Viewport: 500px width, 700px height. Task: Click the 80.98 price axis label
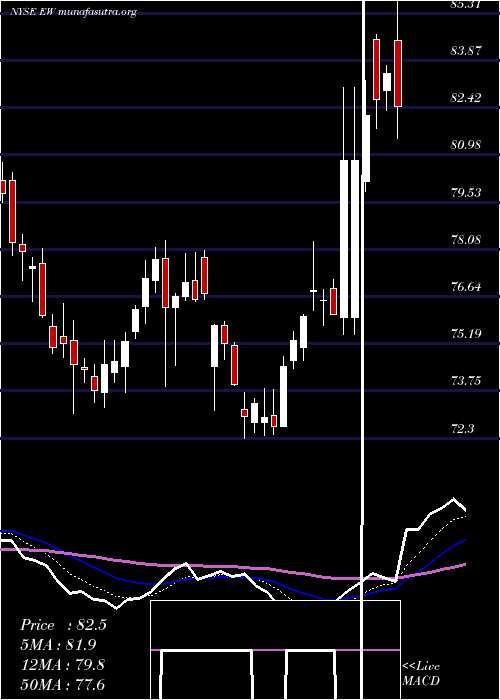click(466, 145)
